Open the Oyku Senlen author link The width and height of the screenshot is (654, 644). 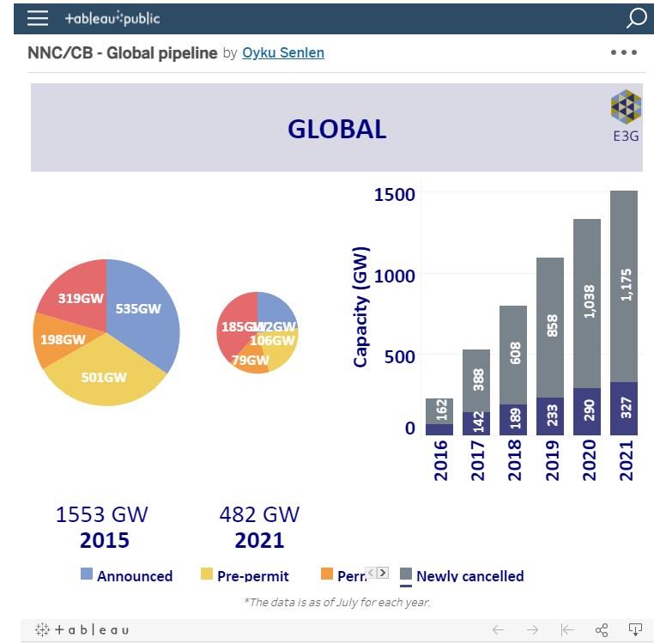(x=283, y=53)
